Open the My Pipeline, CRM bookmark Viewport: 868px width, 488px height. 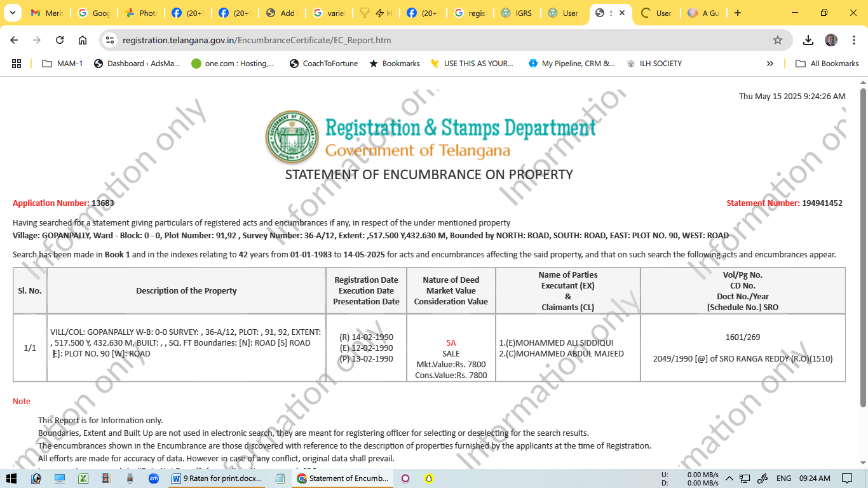572,64
